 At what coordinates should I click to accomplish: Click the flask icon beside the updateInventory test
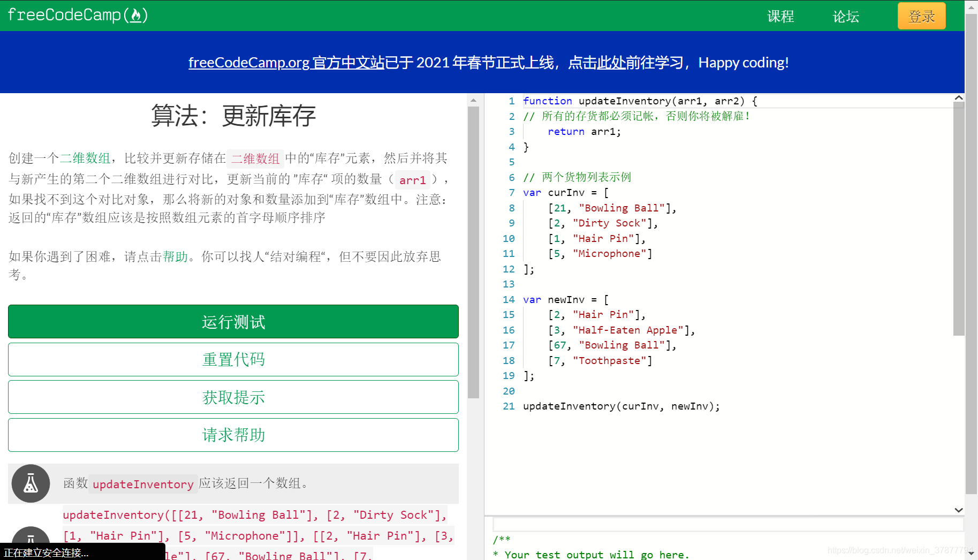[31, 483]
